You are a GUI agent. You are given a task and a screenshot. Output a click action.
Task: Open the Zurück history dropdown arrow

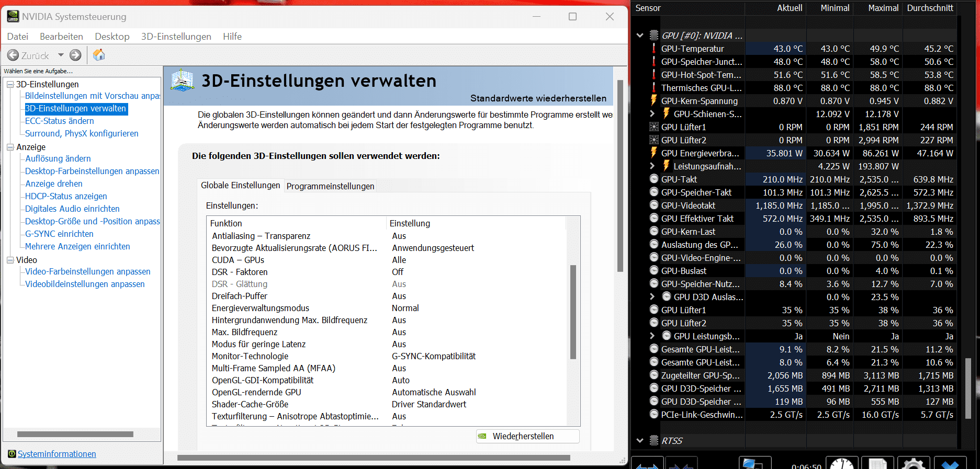(61, 55)
